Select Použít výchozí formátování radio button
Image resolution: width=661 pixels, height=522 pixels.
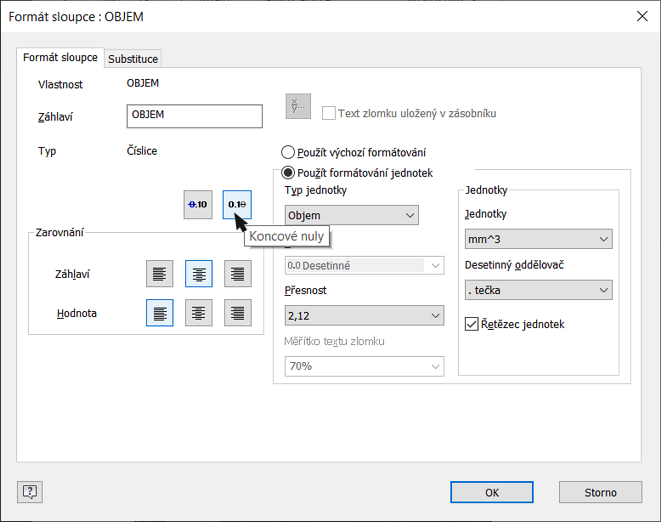tap(288, 153)
